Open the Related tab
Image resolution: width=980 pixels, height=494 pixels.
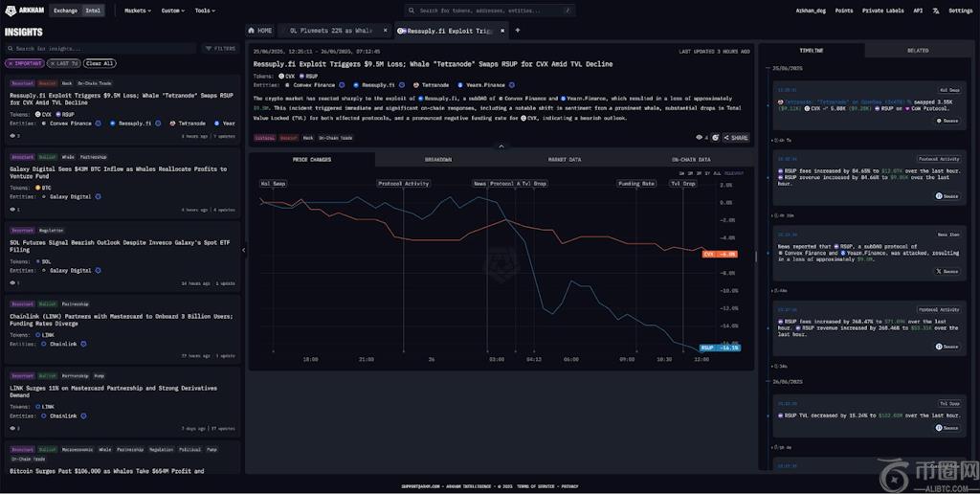(917, 50)
